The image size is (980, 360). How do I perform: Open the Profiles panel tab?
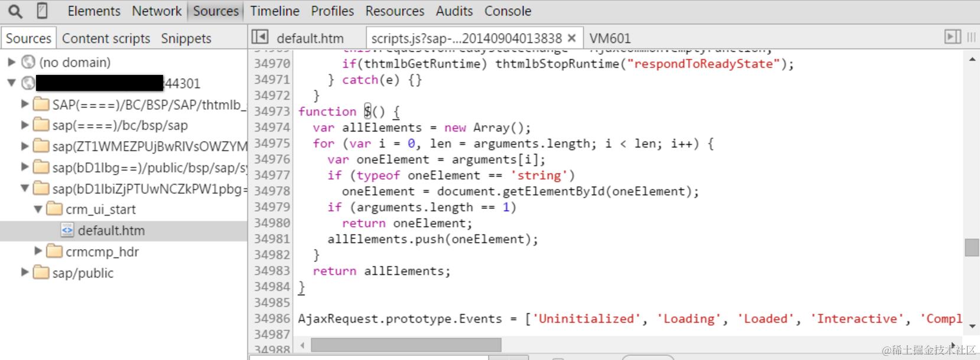332,11
